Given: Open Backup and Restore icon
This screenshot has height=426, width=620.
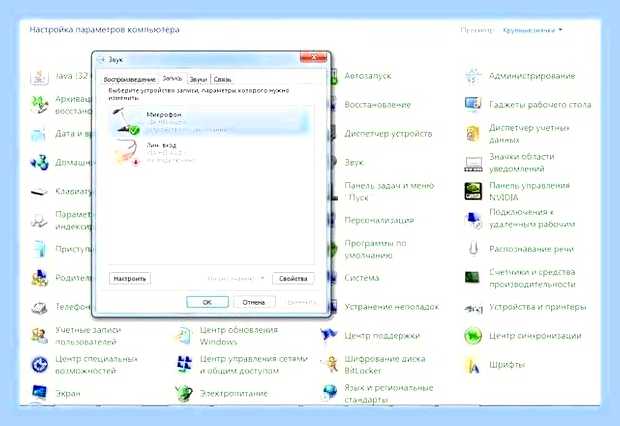Looking at the screenshot, I should (x=40, y=105).
